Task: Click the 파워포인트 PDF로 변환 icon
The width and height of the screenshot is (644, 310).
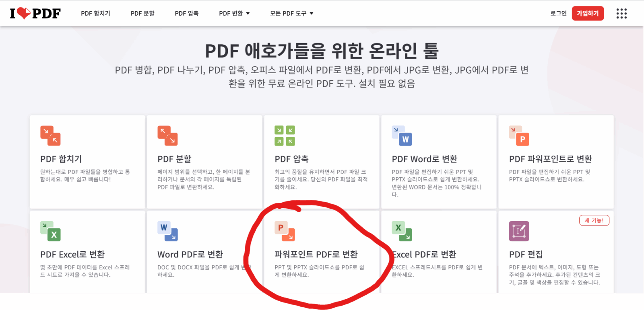Action: pos(285,231)
